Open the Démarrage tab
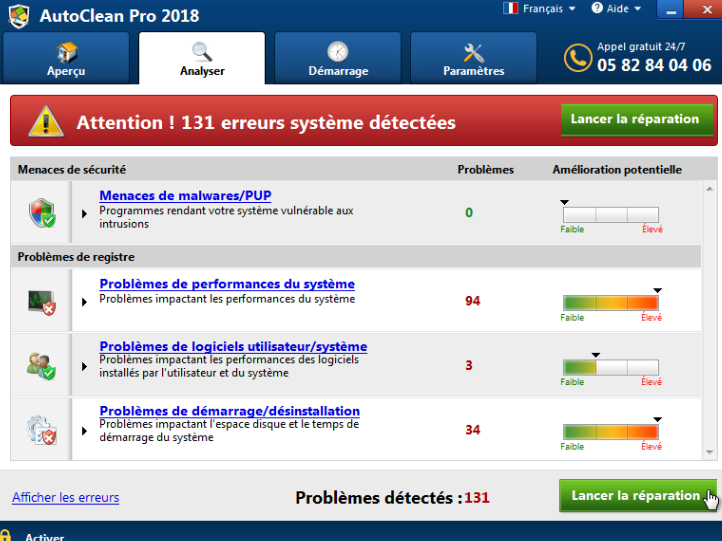The image size is (722, 541). [337, 59]
